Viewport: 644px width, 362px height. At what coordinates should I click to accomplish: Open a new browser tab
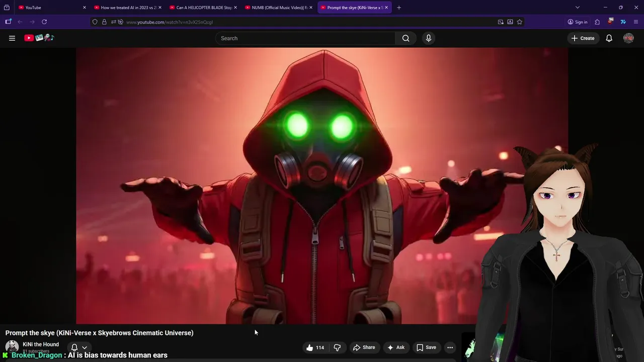[x=399, y=8]
